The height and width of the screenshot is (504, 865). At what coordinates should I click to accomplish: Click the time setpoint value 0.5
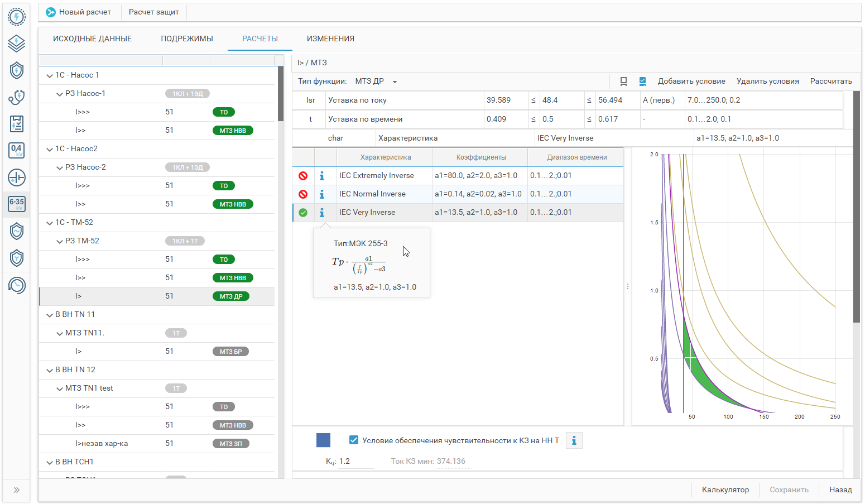point(562,119)
